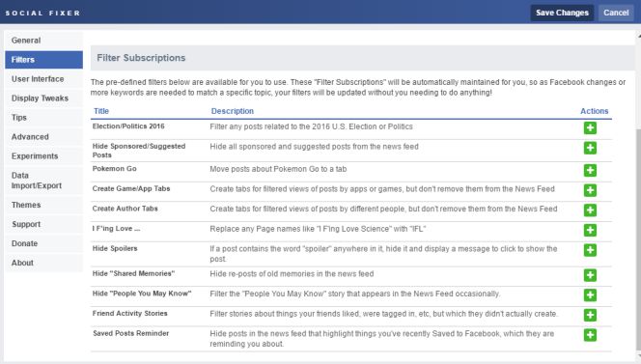Click the Title column header
Image resolution: width=641 pixels, height=364 pixels.
pos(101,111)
